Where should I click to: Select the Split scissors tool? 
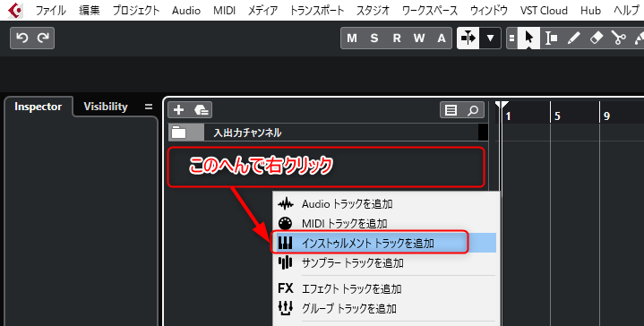pos(618,39)
